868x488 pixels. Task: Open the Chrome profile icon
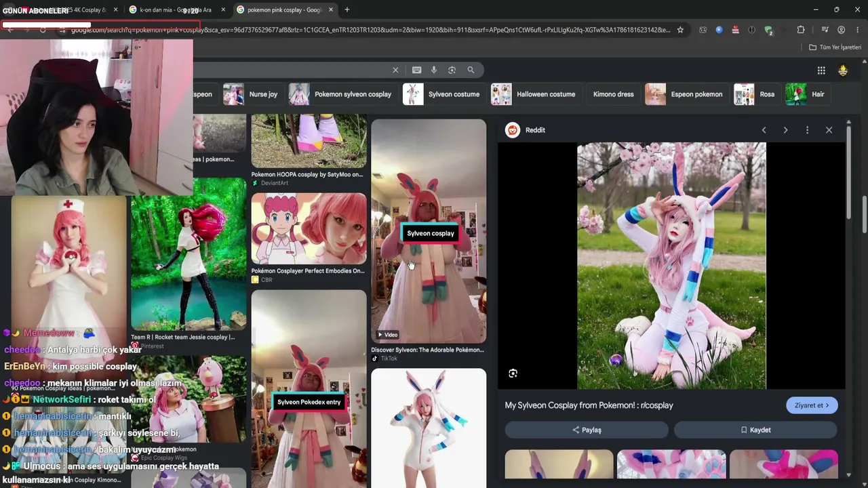pyautogui.click(x=841, y=30)
